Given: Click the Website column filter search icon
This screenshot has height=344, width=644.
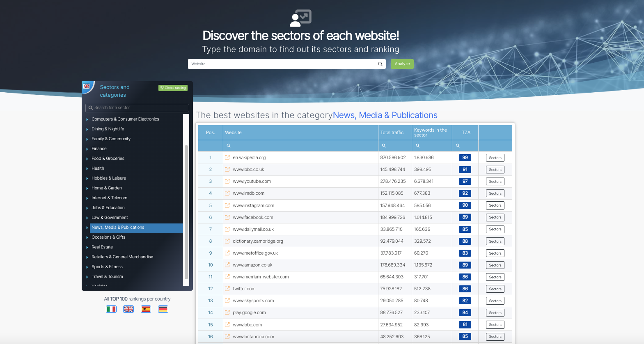Looking at the screenshot, I should coord(229,146).
